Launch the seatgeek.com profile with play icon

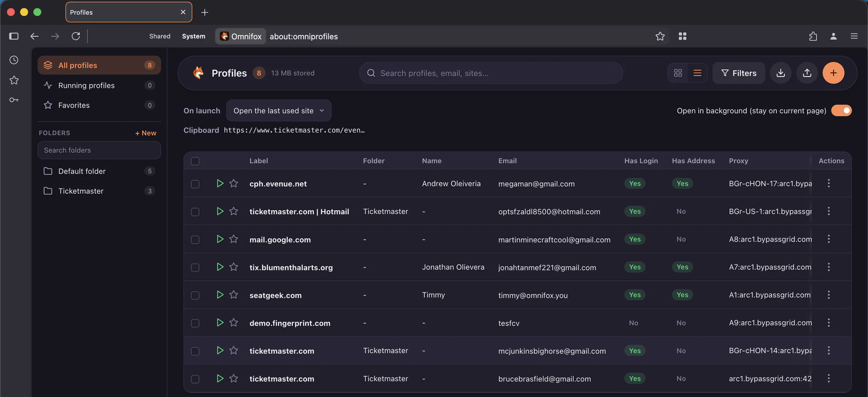coord(220,295)
